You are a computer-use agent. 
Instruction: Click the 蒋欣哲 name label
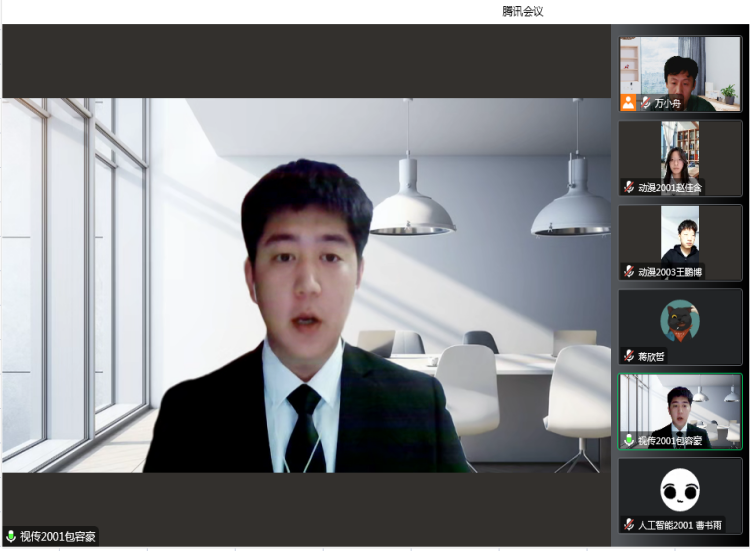click(651, 356)
